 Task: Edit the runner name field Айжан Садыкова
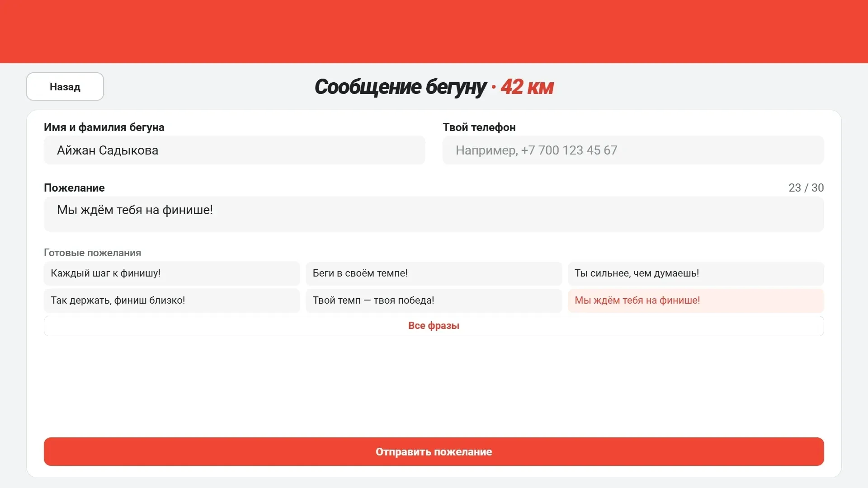pos(234,150)
